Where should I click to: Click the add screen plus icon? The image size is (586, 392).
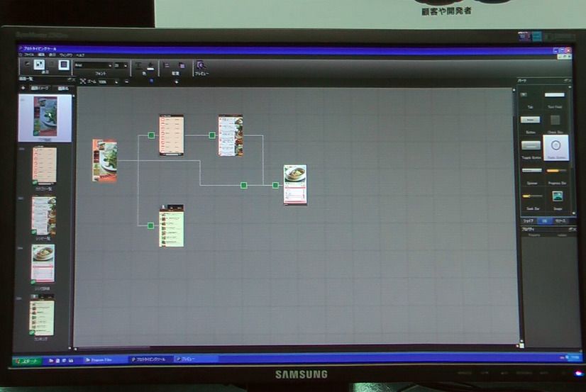tap(23, 88)
